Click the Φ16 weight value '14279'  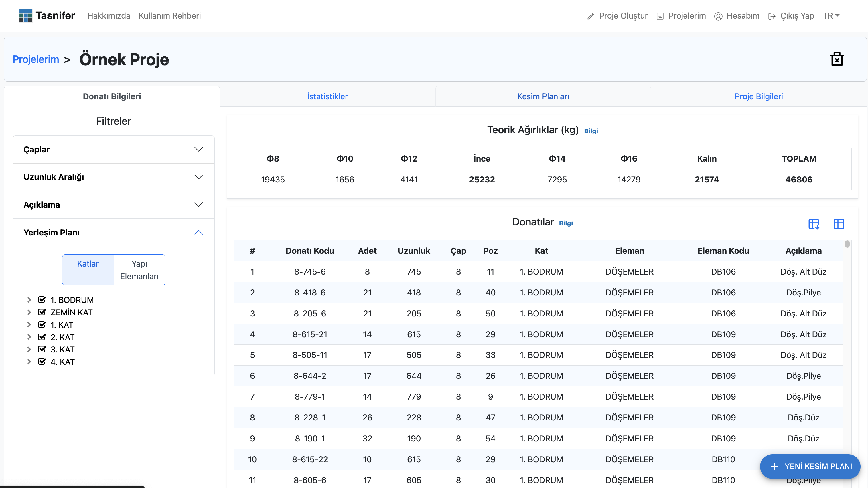(629, 180)
